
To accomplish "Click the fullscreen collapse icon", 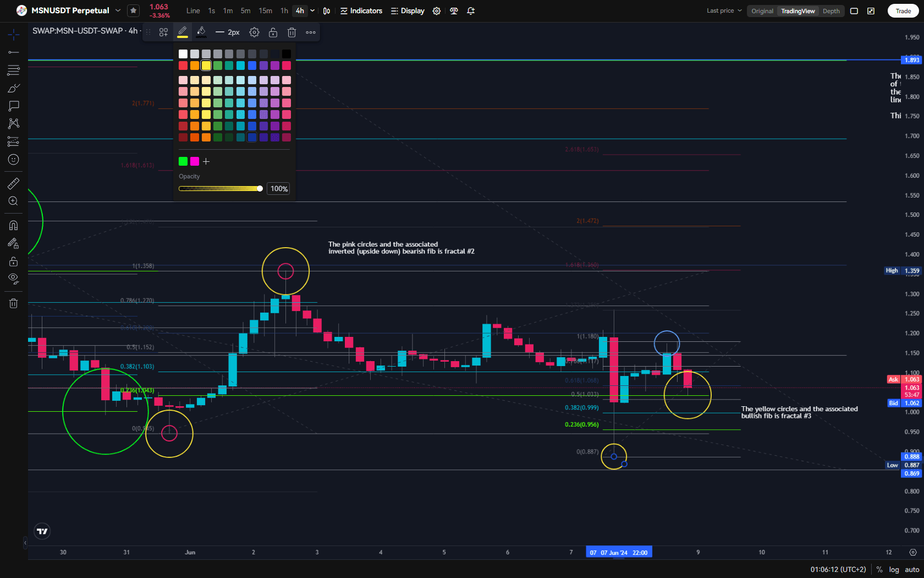I will (871, 11).
